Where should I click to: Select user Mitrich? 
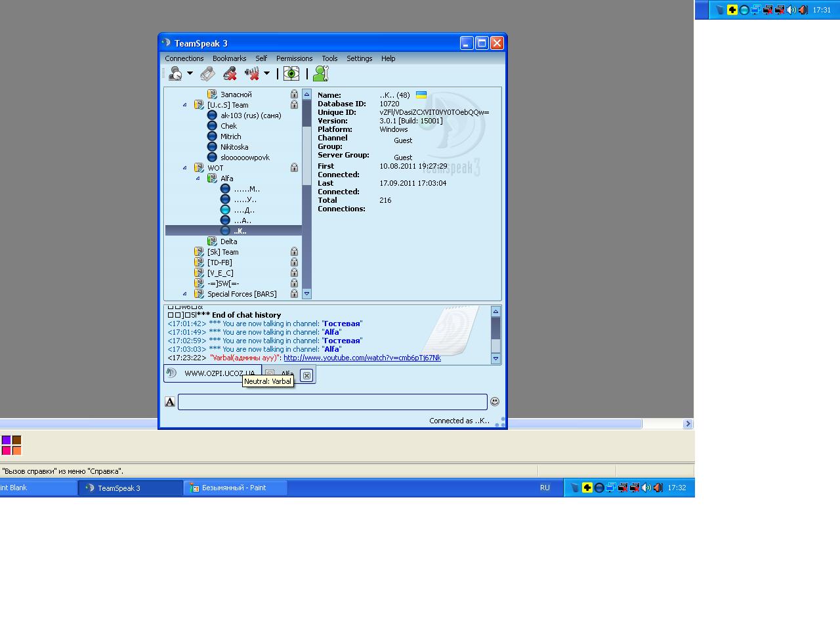231,136
